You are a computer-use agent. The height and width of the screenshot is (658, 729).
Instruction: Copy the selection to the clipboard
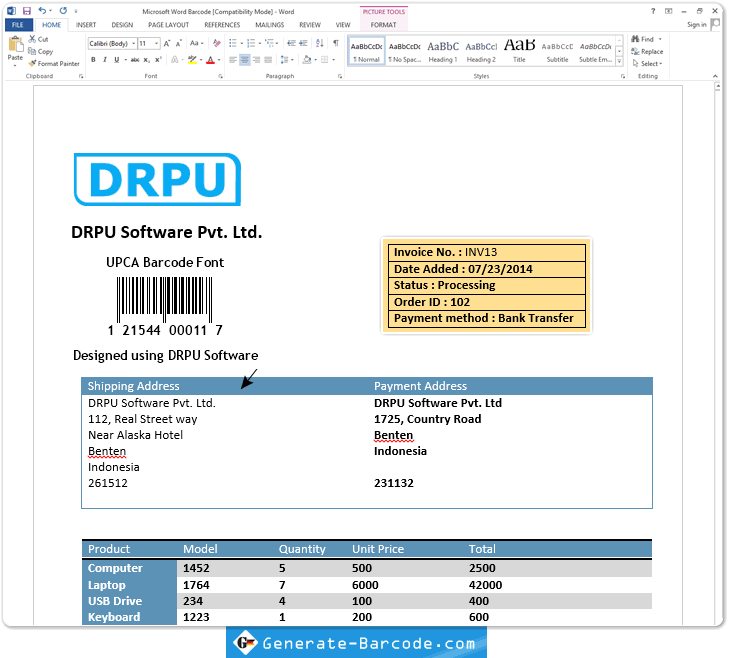tap(40, 51)
